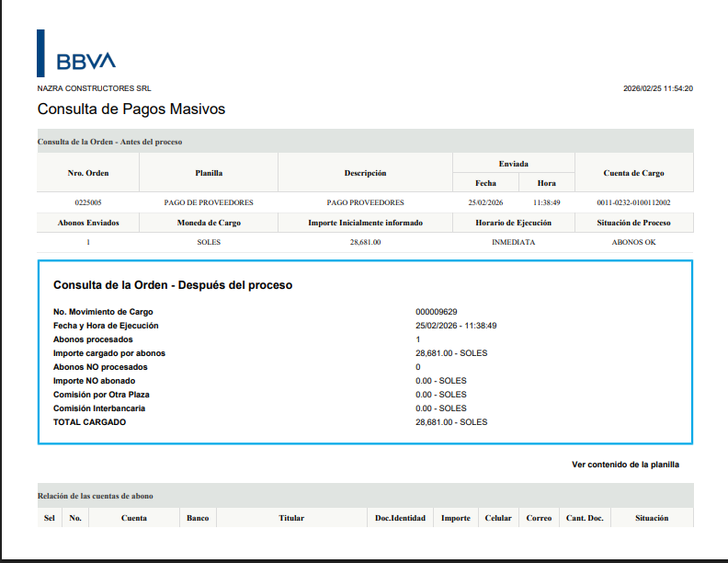Screen dimensions: 728x563
Task: Select the Situación de Proceso header
Action: [x=633, y=223]
